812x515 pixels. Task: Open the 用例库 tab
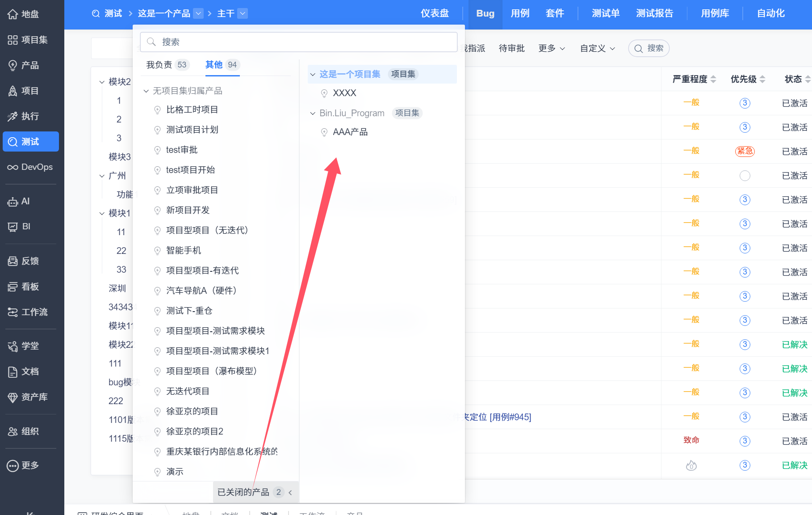pyautogui.click(x=715, y=13)
